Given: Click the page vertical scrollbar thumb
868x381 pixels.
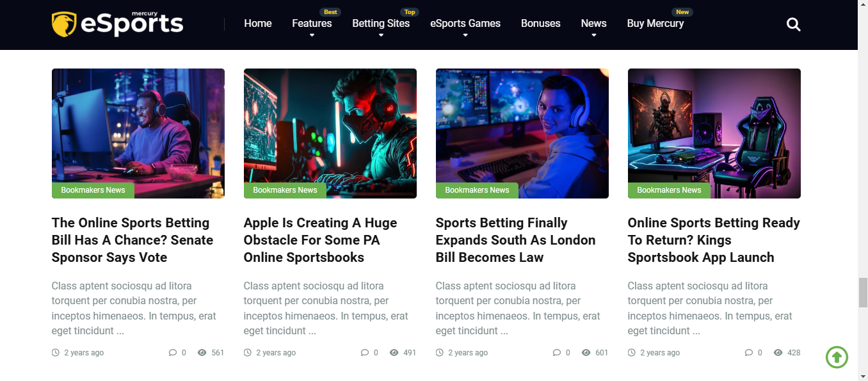Looking at the screenshot, I should click(x=863, y=293).
